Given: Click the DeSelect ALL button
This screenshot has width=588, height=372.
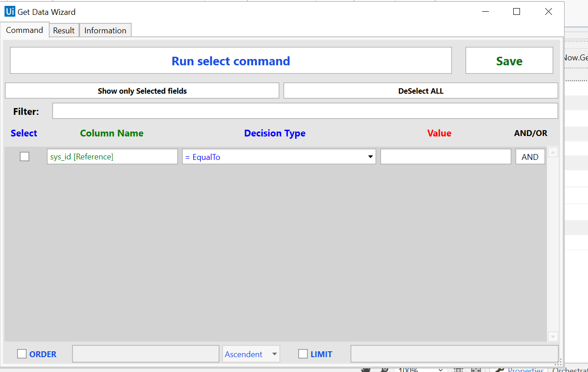Looking at the screenshot, I should 421,91.
